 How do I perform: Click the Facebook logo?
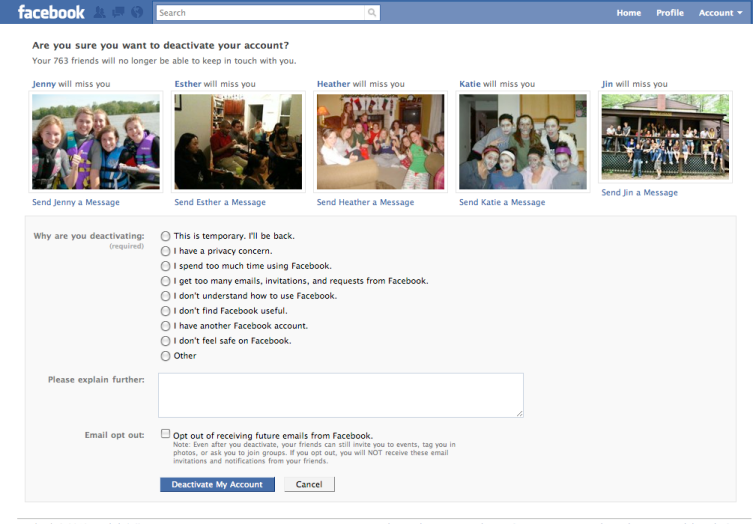point(51,12)
